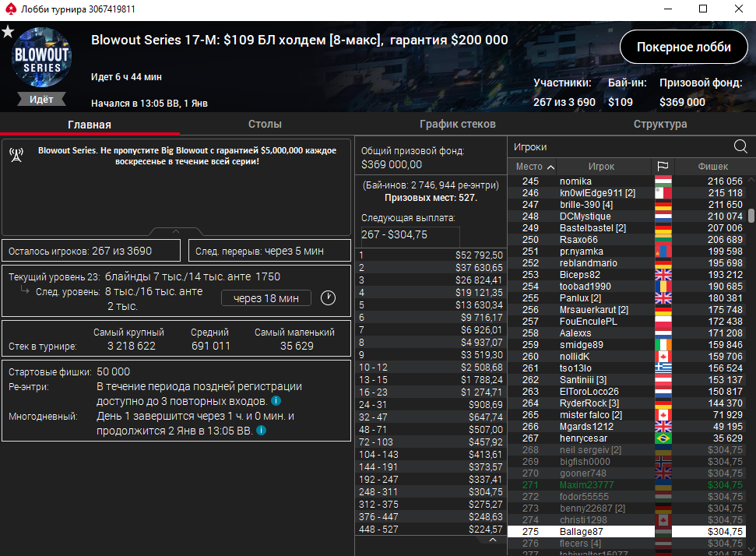Collapse the payout list with bottom chevron
Image resolution: width=756 pixels, height=556 pixels.
492,540
